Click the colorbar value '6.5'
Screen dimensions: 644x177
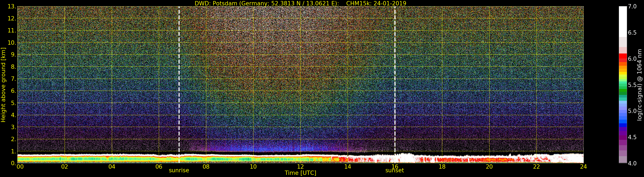tap(632, 33)
